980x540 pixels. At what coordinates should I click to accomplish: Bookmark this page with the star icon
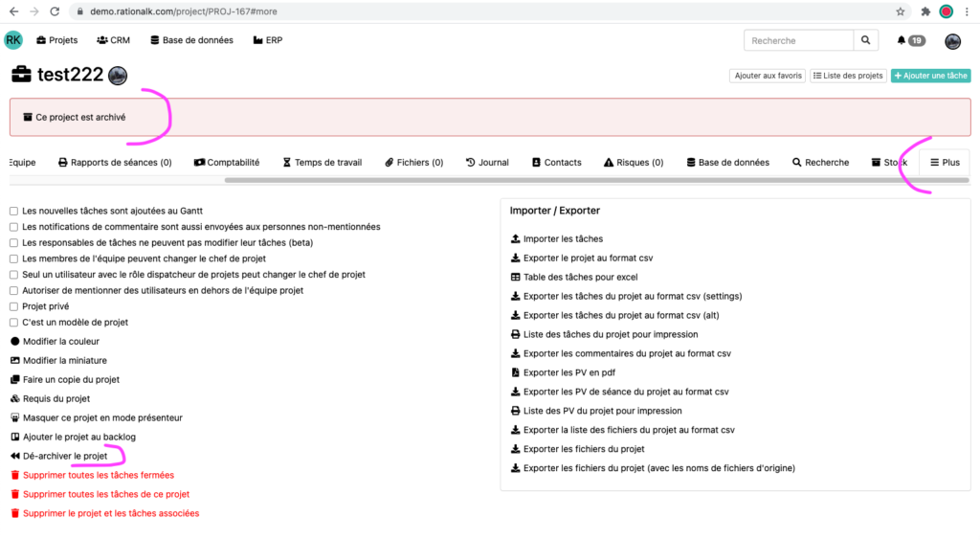[x=901, y=11]
